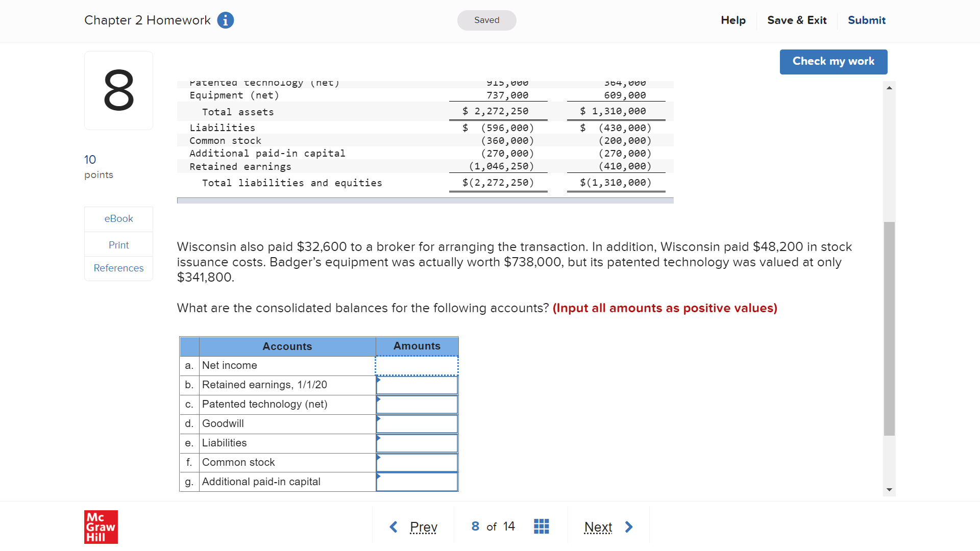Open the eBook link
The width and height of the screenshot is (980, 551).
click(x=118, y=218)
